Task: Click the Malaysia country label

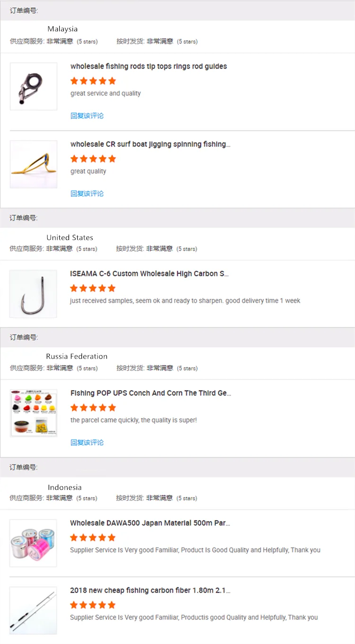Action: point(62,29)
